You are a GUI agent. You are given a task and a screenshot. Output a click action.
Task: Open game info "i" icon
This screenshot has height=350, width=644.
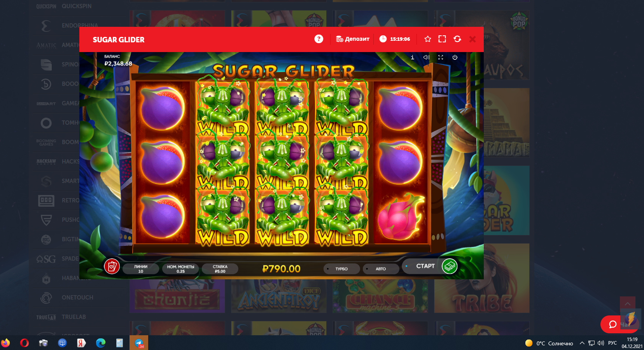pos(413,57)
